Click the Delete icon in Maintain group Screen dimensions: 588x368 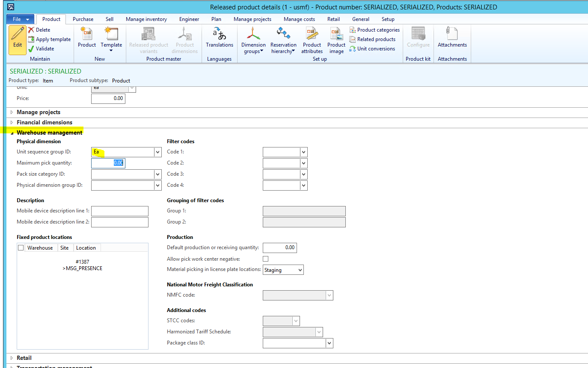tap(31, 30)
